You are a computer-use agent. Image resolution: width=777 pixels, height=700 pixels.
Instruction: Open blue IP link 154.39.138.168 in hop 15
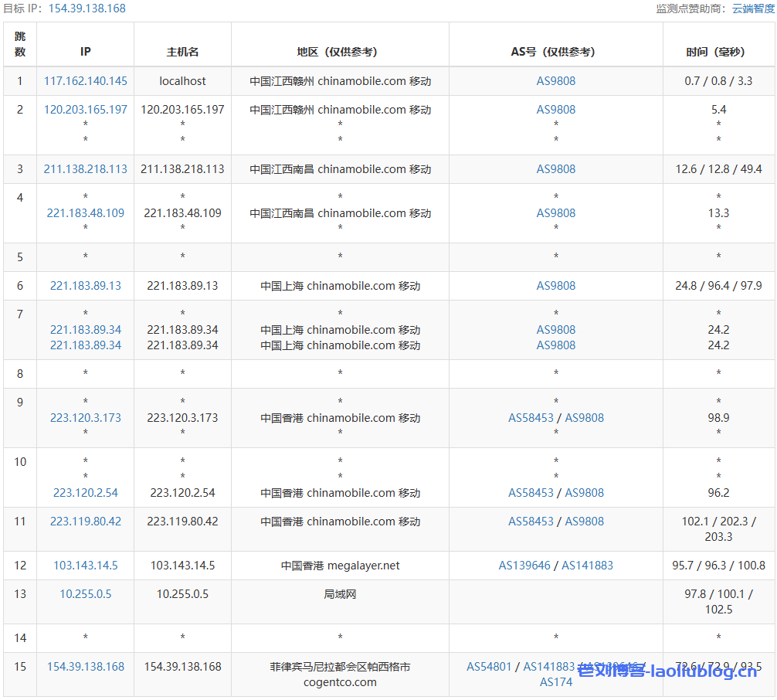(x=86, y=667)
